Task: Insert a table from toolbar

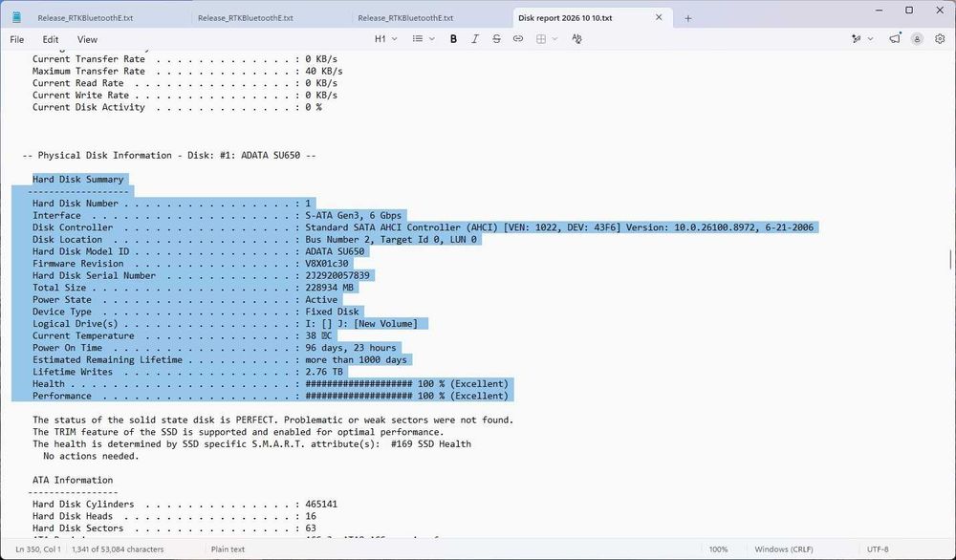Action: [541, 39]
